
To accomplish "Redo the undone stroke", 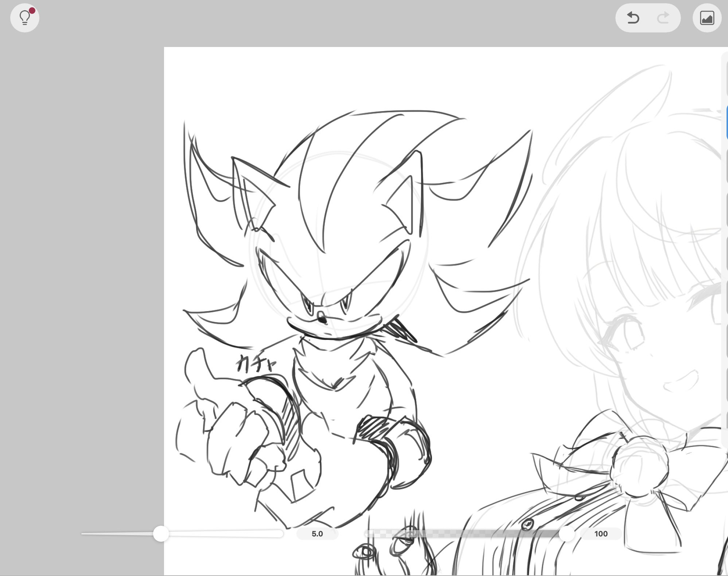I will (x=663, y=18).
